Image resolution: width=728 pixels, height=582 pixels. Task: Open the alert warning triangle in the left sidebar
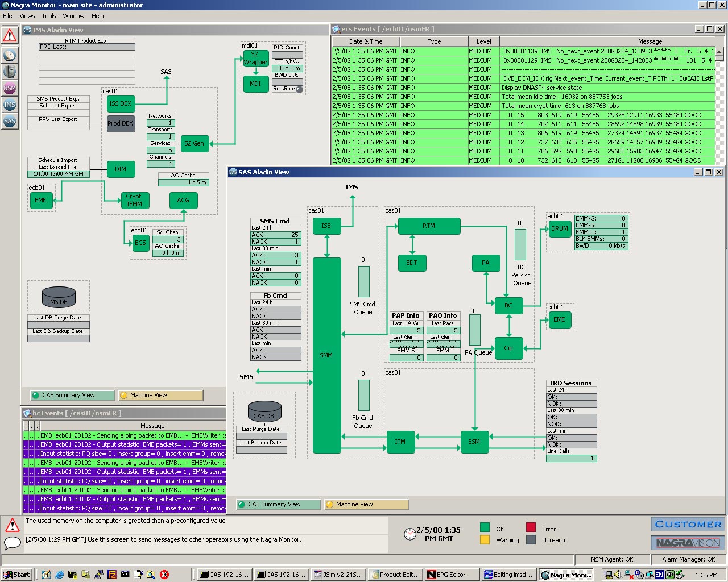(10, 35)
